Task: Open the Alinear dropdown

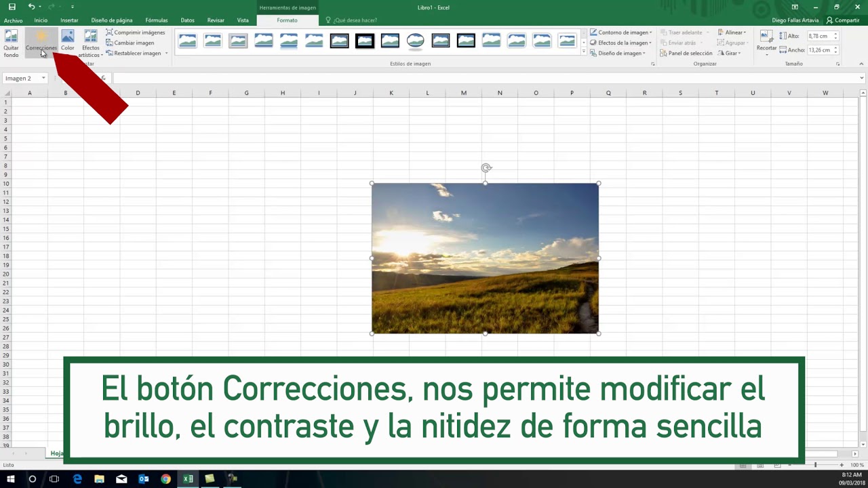Action: pos(732,33)
